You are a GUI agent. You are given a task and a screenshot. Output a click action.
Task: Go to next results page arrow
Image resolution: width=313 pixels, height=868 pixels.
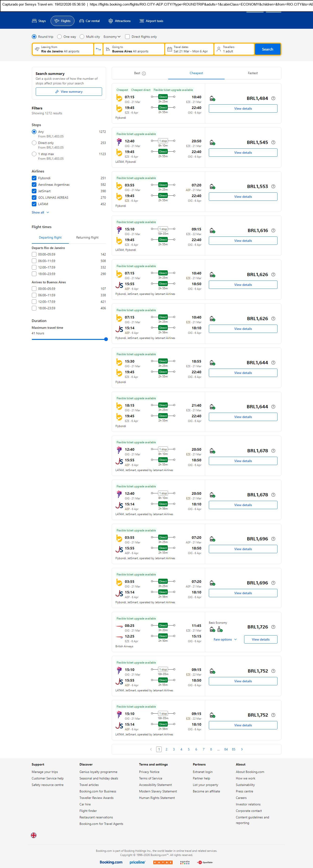242,749
